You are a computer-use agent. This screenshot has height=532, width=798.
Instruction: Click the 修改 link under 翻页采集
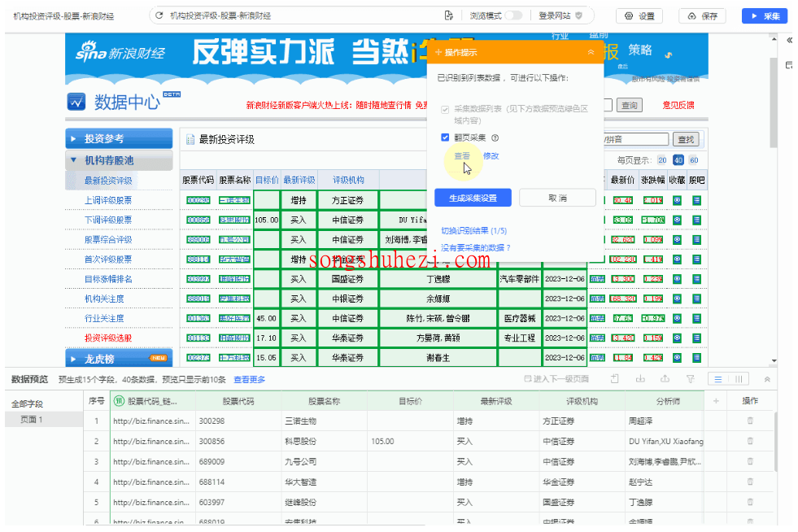(491, 156)
